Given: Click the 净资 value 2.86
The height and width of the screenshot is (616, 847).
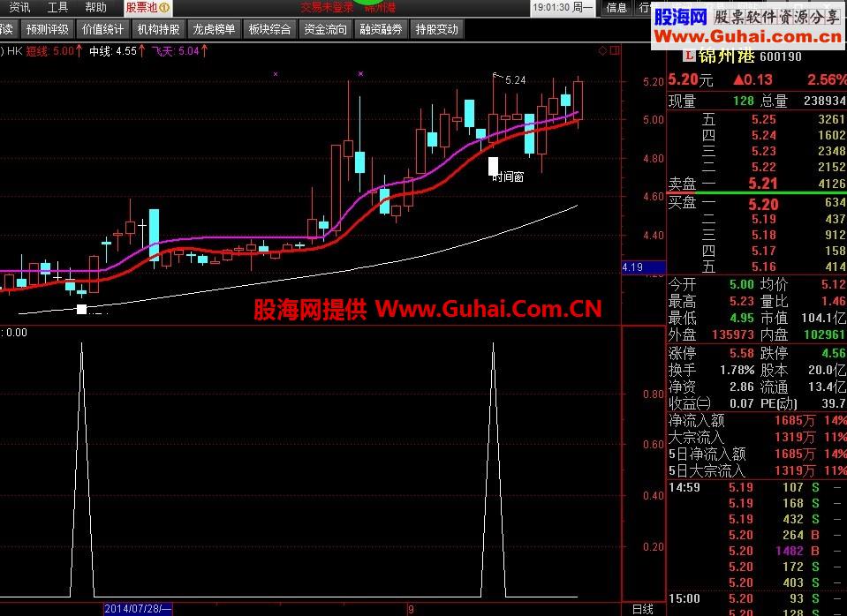Looking at the screenshot, I should tap(742, 387).
